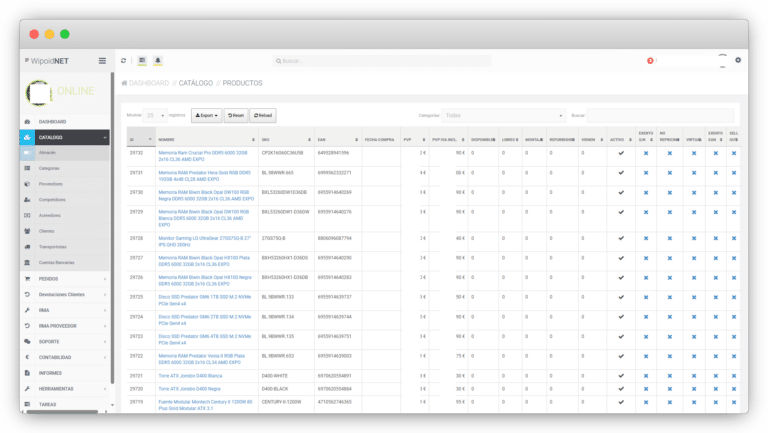Image resolution: width=768 pixels, height=433 pixels.
Task: Click the breadcrumb home icon
Action: click(x=124, y=83)
